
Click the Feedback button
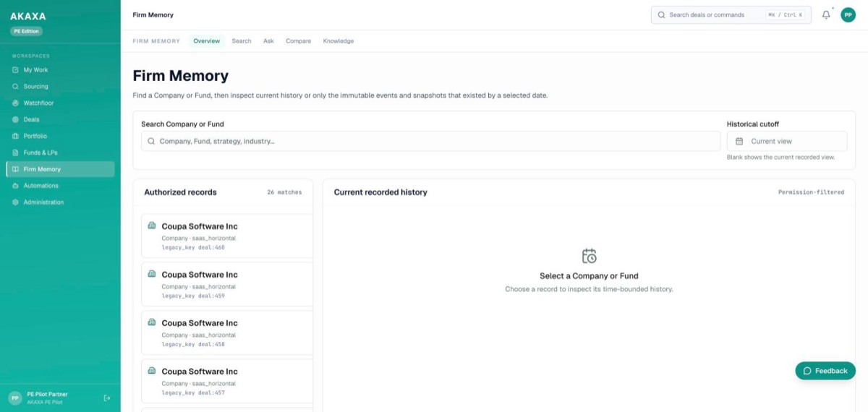coord(825,371)
